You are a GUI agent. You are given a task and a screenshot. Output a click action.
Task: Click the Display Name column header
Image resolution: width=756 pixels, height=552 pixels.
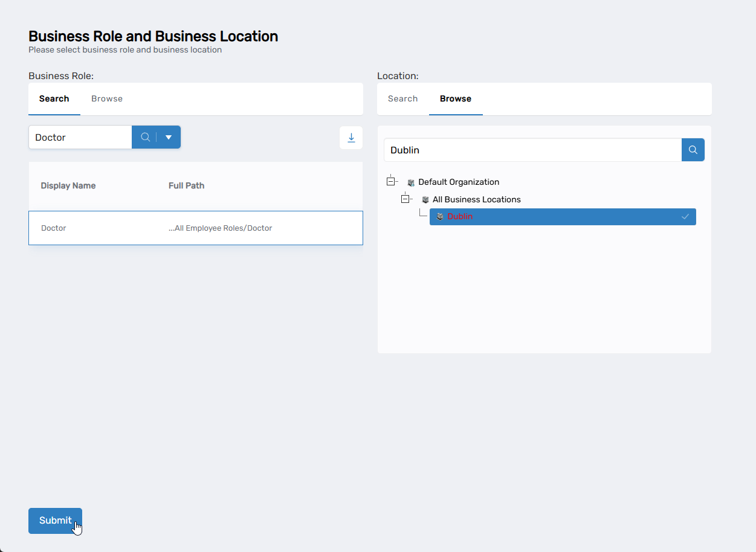pyautogui.click(x=68, y=185)
